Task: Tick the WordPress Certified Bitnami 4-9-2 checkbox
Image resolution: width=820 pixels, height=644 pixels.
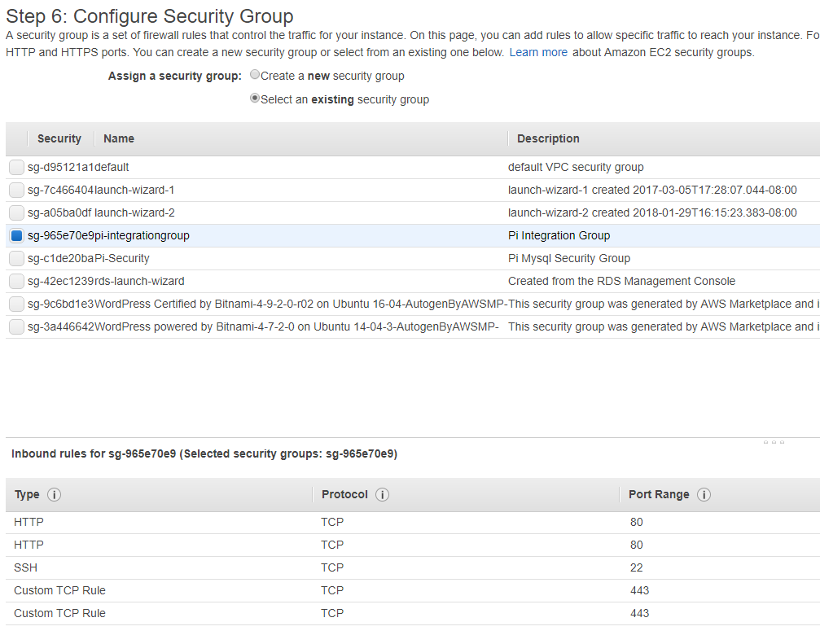Action: (x=17, y=304)
